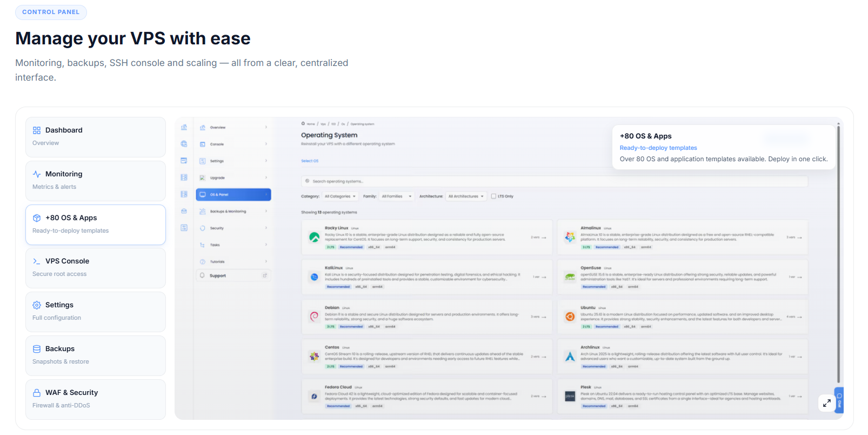Click the Home breadcrumb house icon
The image size is (868, 435).
[303, 123]
